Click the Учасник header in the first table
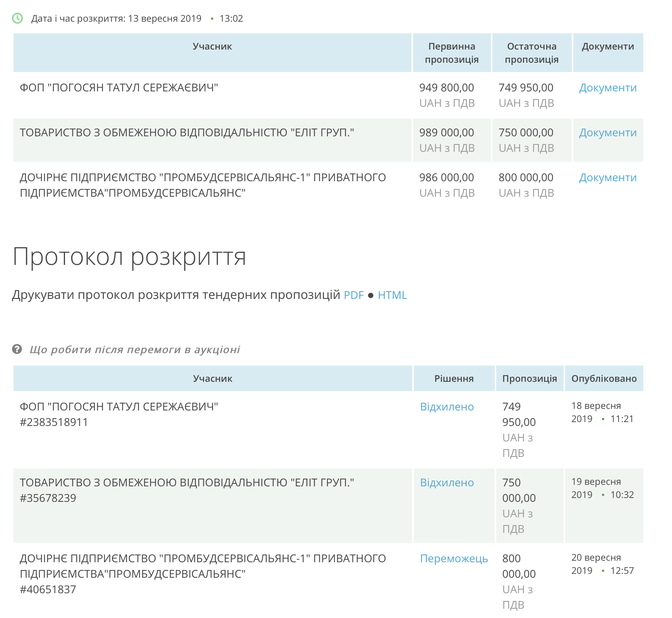The height and width of the screenshot is (618, 672). coord(213,53)
